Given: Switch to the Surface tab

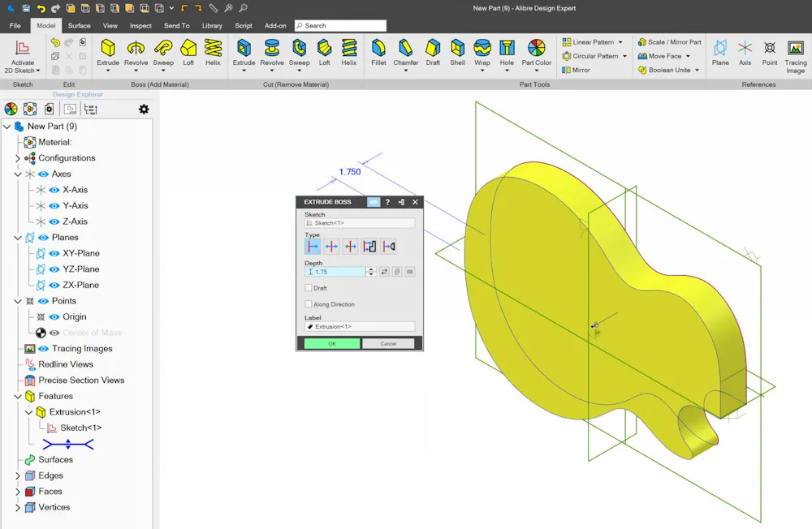Looking at the screenshot, I should pyautogui.click(x=80, y=25).
